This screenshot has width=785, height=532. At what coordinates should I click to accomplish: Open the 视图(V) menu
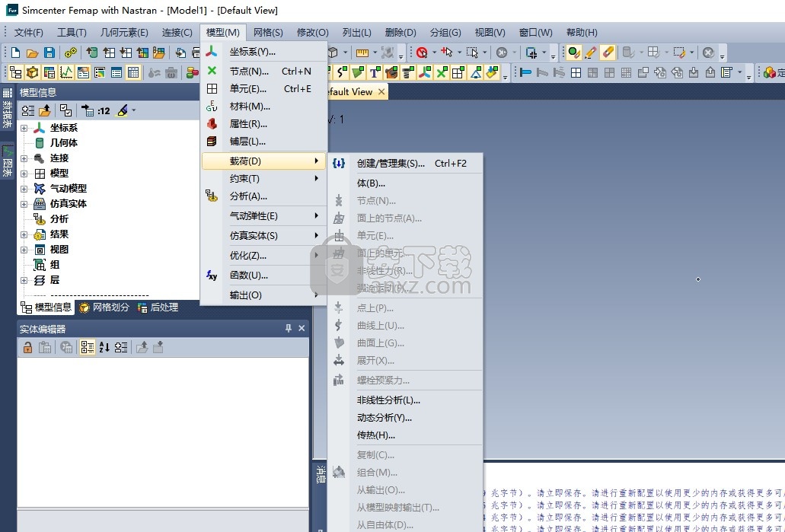(490, 33)
